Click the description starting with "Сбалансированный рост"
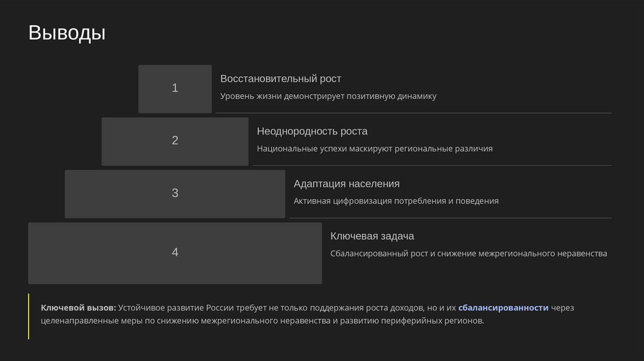The height and width of the screenshot is (361, 644). pyautogui.click(x=469, y=253)
